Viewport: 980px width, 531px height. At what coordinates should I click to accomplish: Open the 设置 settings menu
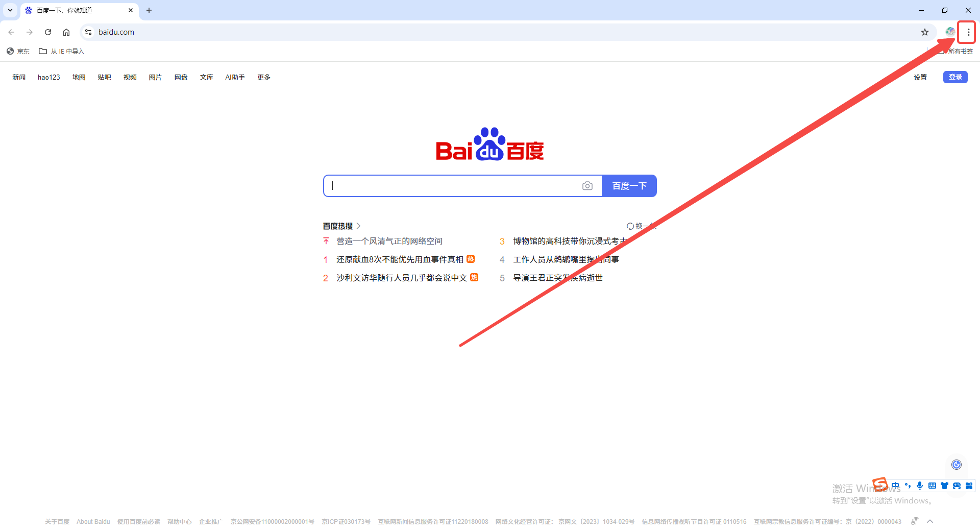point(920,77)
